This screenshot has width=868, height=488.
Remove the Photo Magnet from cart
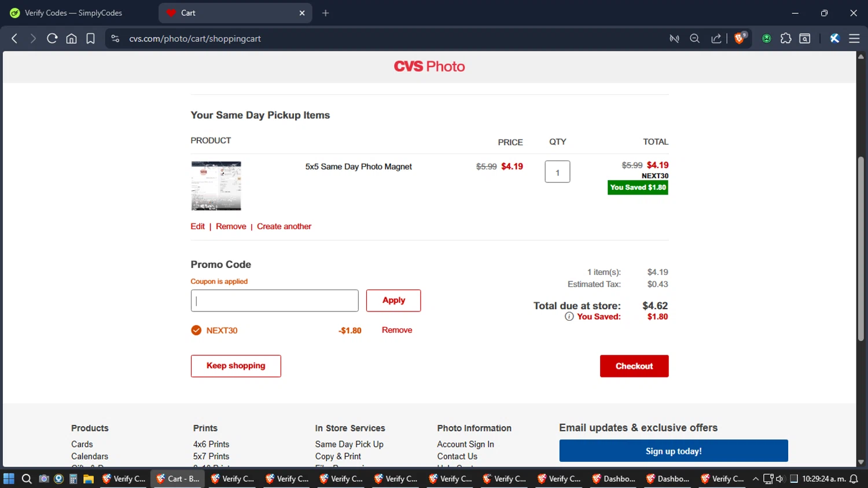(231, 226)
